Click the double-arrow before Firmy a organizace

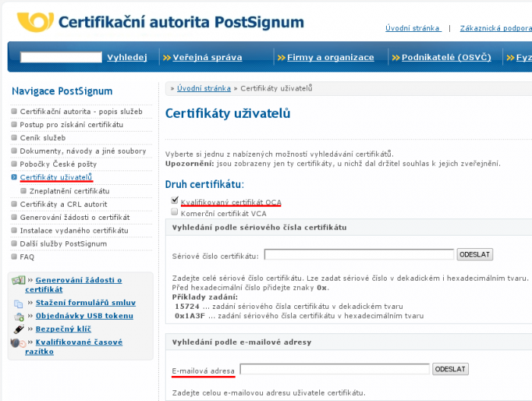tap(281, 57)
